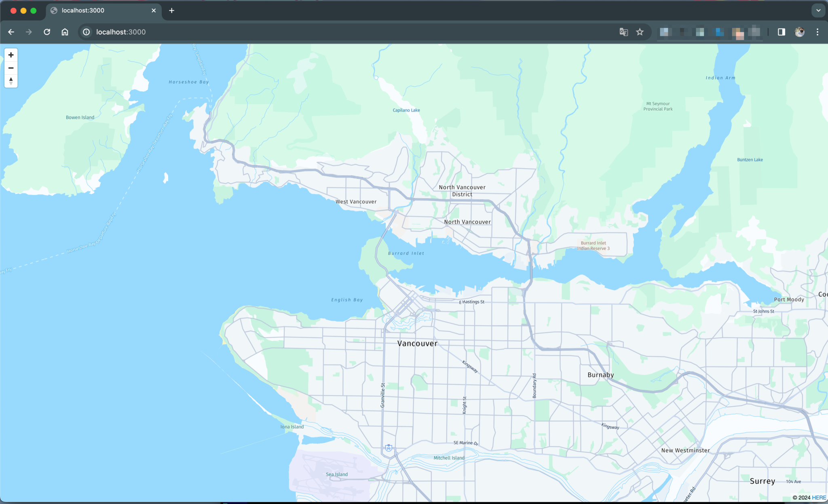828x504 pixels.
Task: Open Google Translate from the address bar
Action: click(x=623, y=32)
